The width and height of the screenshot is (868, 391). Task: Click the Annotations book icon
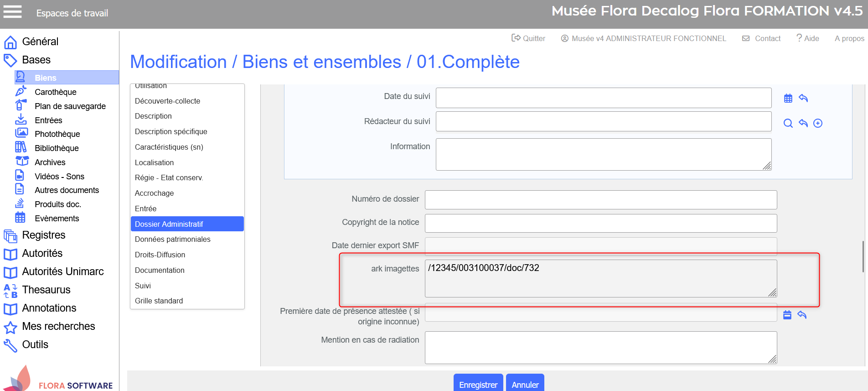coord(10,309)
